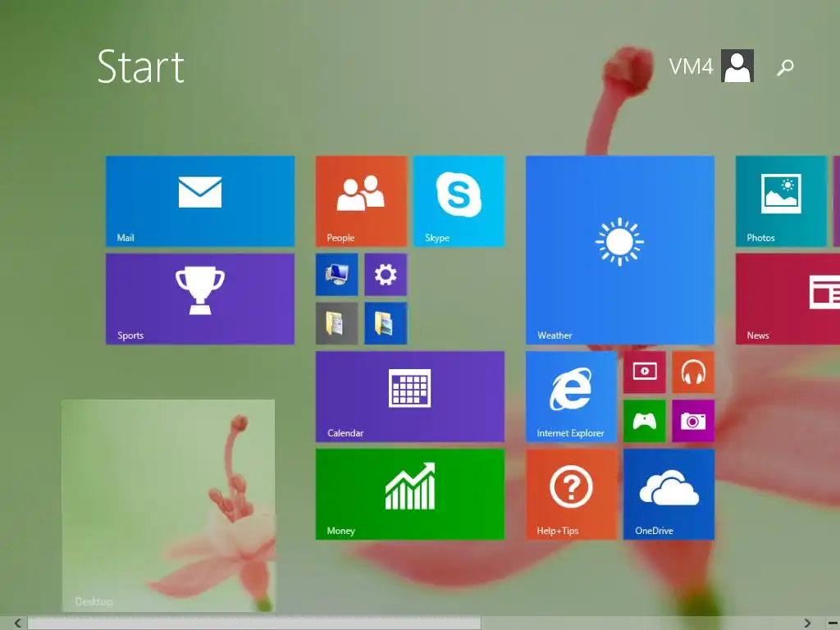Open the Xbox Games controller tile
The width and height of the screenshot is (840, 630).
pyautogui.click(x=645, y=421)
